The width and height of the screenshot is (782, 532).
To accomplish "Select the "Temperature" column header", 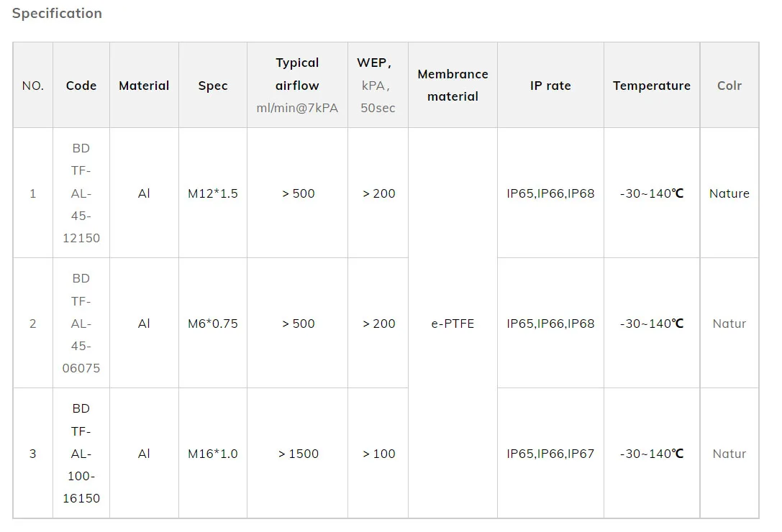I will click(x=652, y=86).
